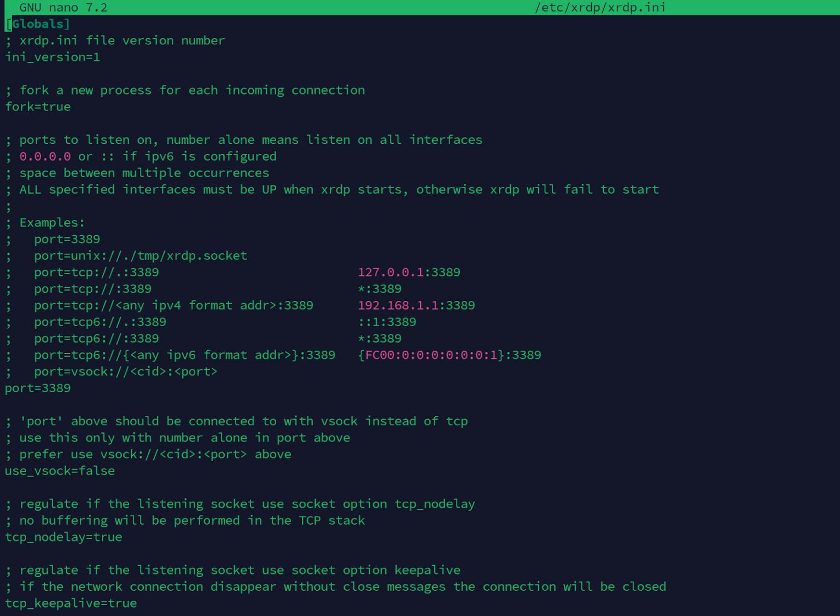Click the ::1:3389 IPv6 example
Viewport: 840px width, 616px height.
click(386, 322)
